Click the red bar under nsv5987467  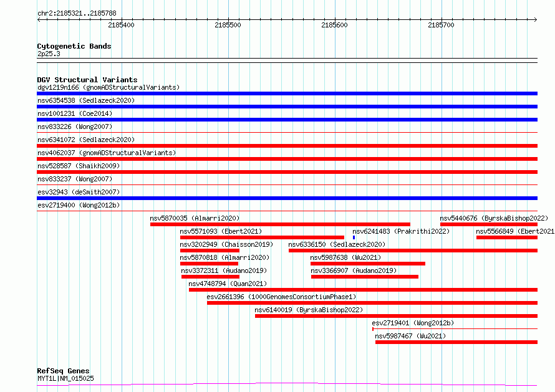456,342
